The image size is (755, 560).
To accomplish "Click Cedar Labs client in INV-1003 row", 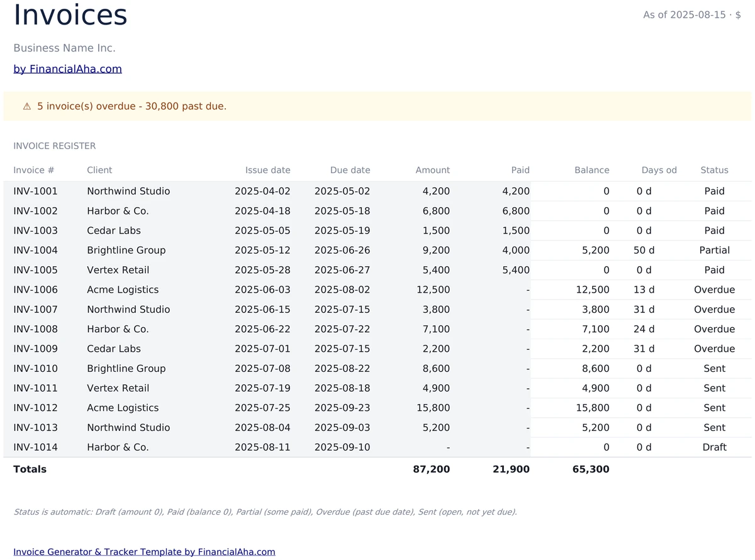I will pos(114,230).
